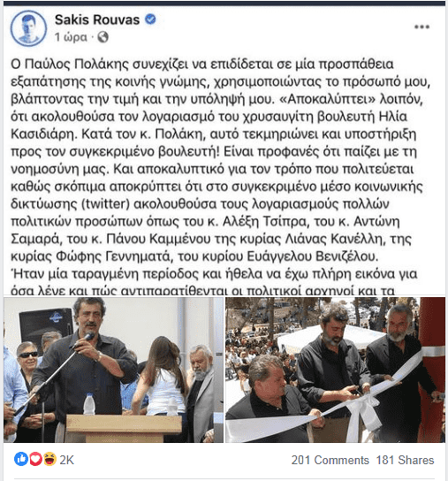Click the '1 ώρα' post timestamp
448x481 pixels.
point(71,37)
